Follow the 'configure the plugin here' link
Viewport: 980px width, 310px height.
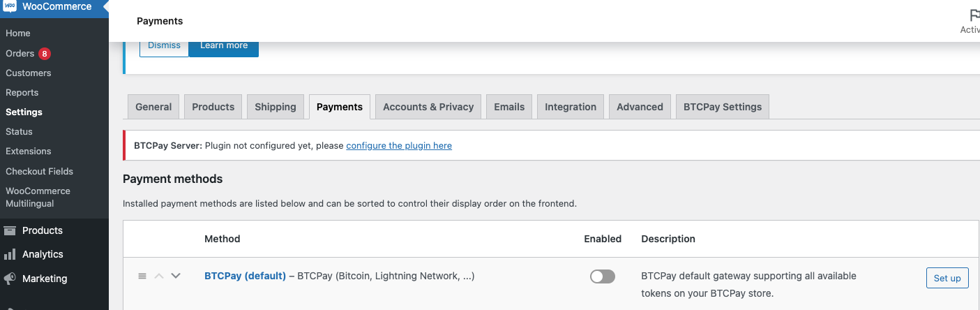[399, 146]
